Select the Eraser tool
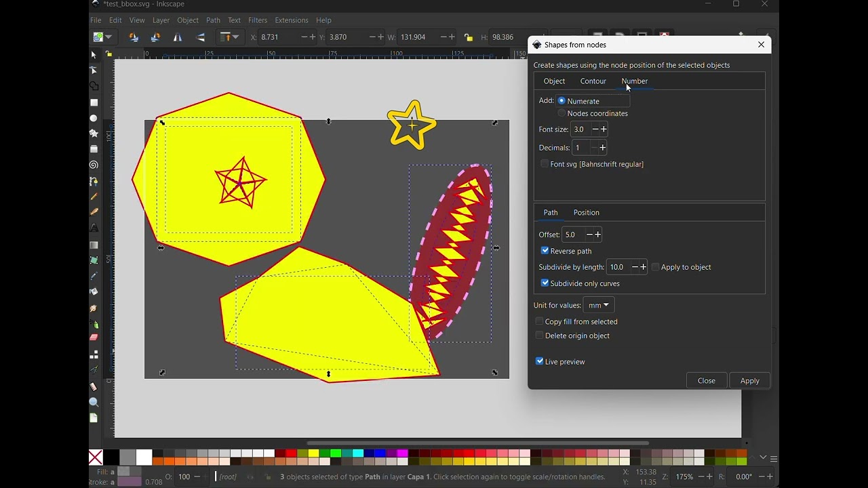868x488 pixels. tap(94, 338)
